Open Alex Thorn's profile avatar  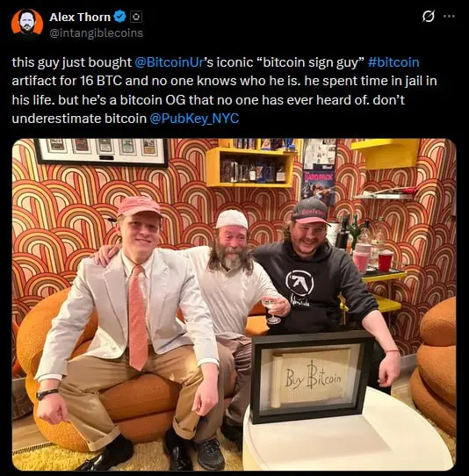pos(27,23)
